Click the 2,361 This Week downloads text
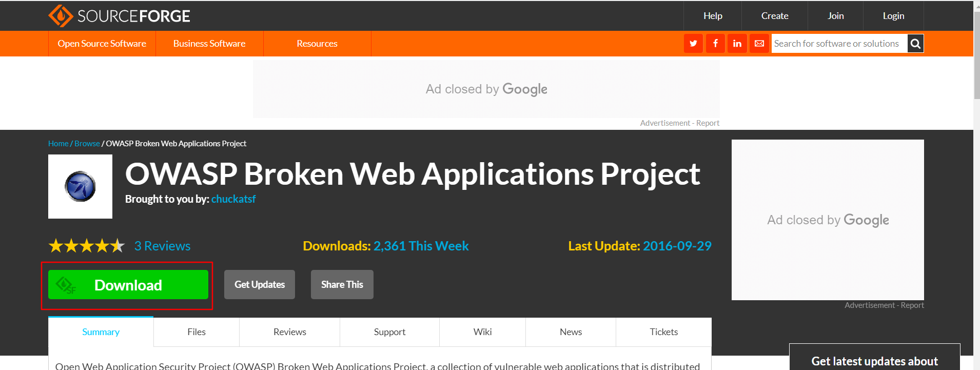Image resolution: width=980 pixels, height=370 pixels. click(x=421, y=246)
